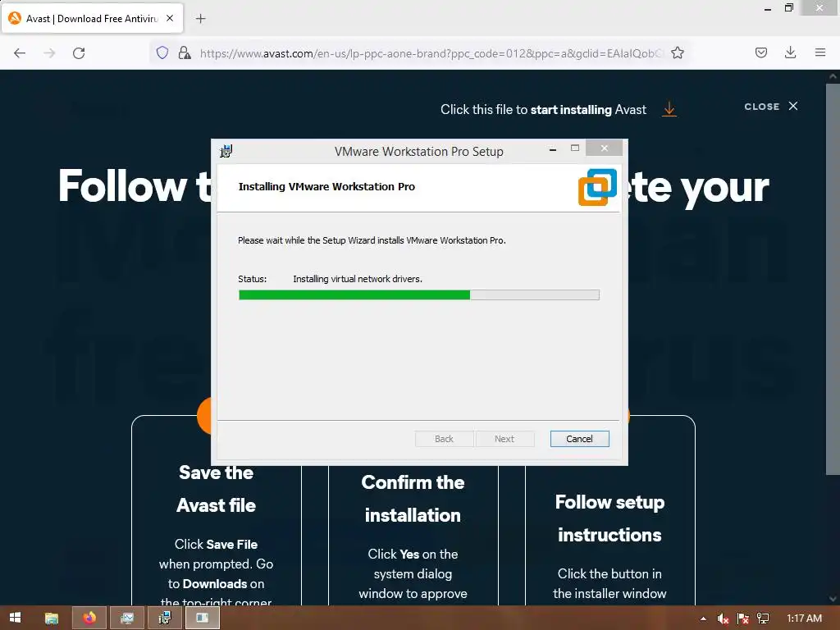Switch to VMware installer taskbar icon
This screenshot has width=840, height=630.
164,619
